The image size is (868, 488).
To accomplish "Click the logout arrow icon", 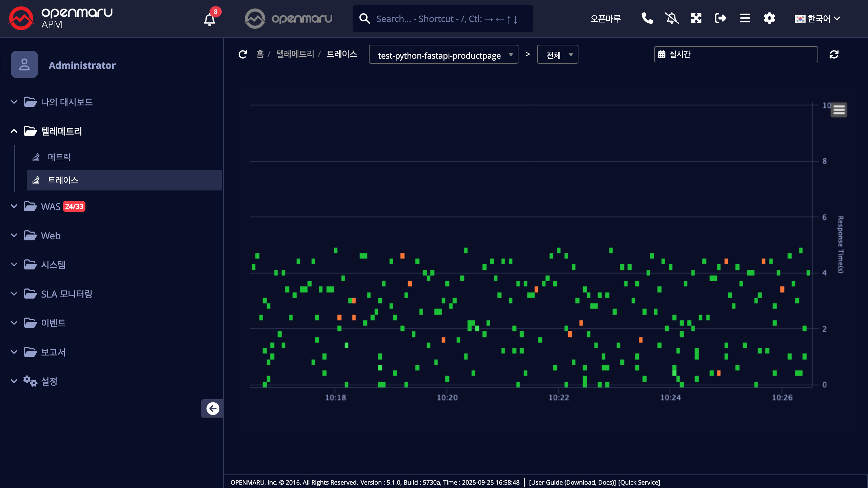I will point(720,18).
